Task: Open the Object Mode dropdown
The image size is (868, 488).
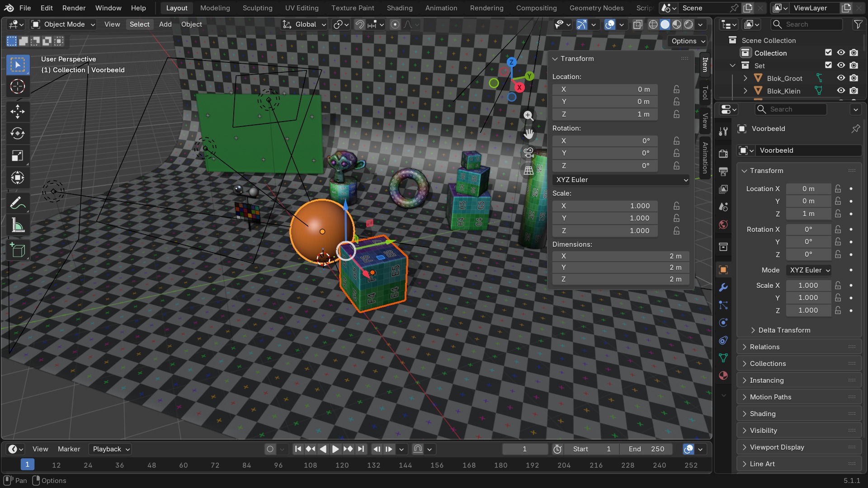Action: (63, 24)
